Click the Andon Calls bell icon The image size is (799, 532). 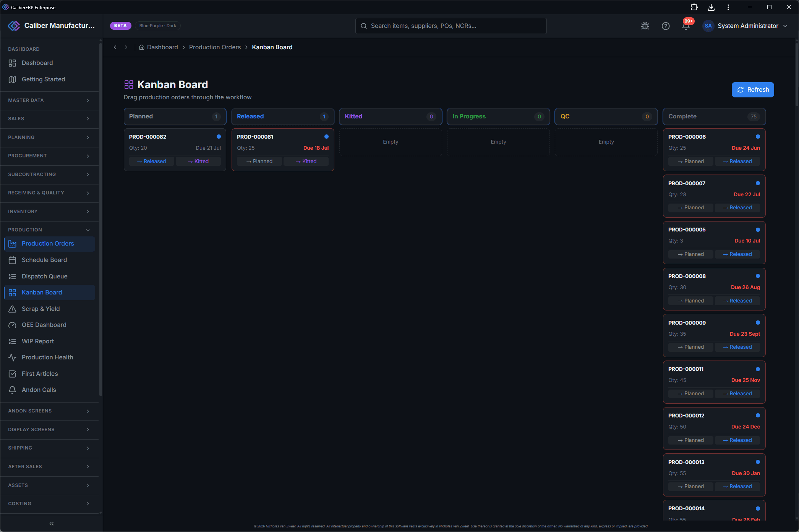pos(12,390)
